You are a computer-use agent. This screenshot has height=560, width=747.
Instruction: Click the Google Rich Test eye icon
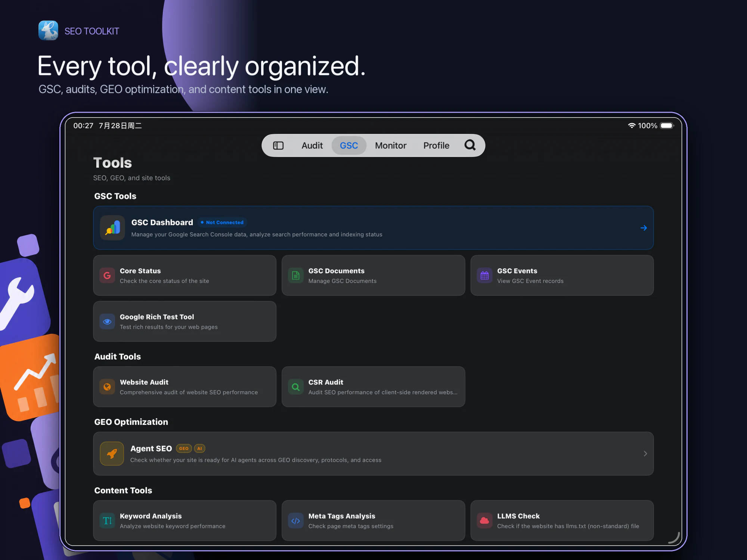(x=107, y=321)
